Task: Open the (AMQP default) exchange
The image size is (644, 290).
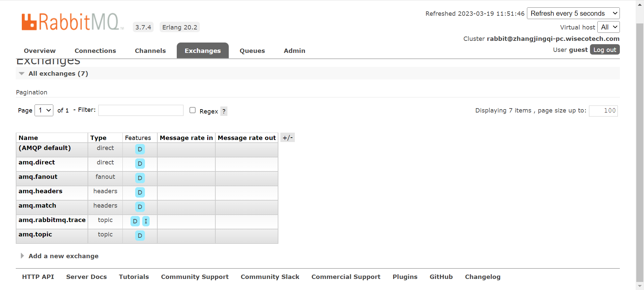Action: pyautogui.click(x=45, y=148)
